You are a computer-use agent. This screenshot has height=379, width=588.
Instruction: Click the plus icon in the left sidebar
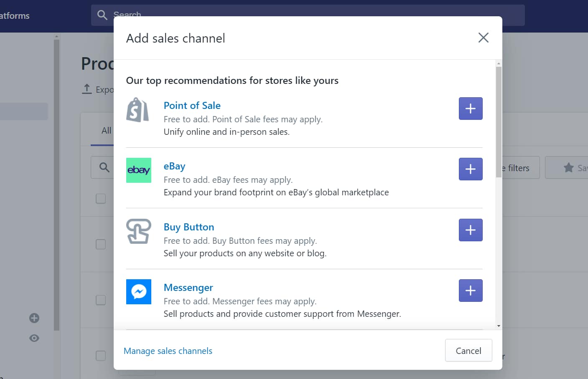point(34,318)
